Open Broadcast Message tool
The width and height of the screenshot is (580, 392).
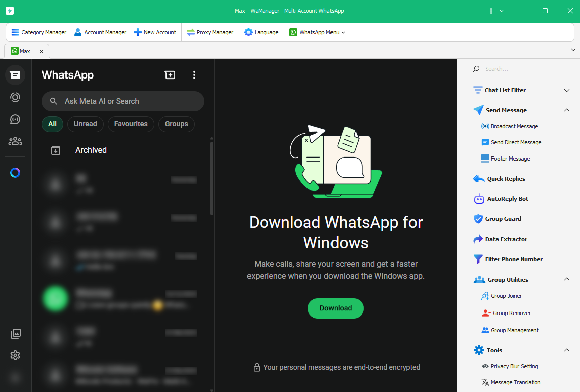pos(514,126)
